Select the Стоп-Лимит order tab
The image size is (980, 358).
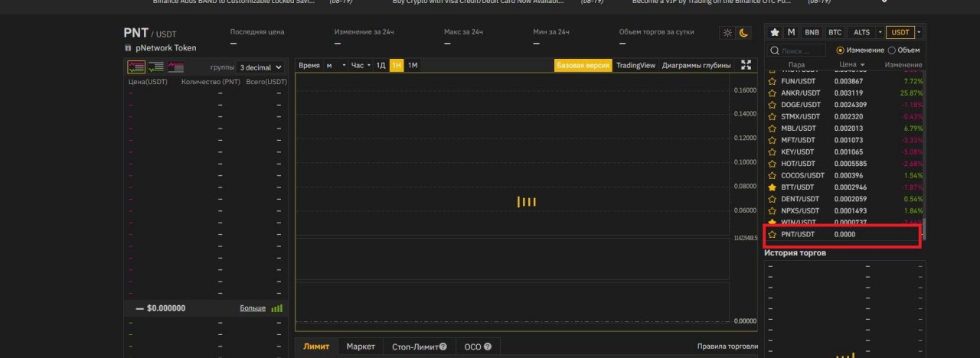tap(420, 347)
